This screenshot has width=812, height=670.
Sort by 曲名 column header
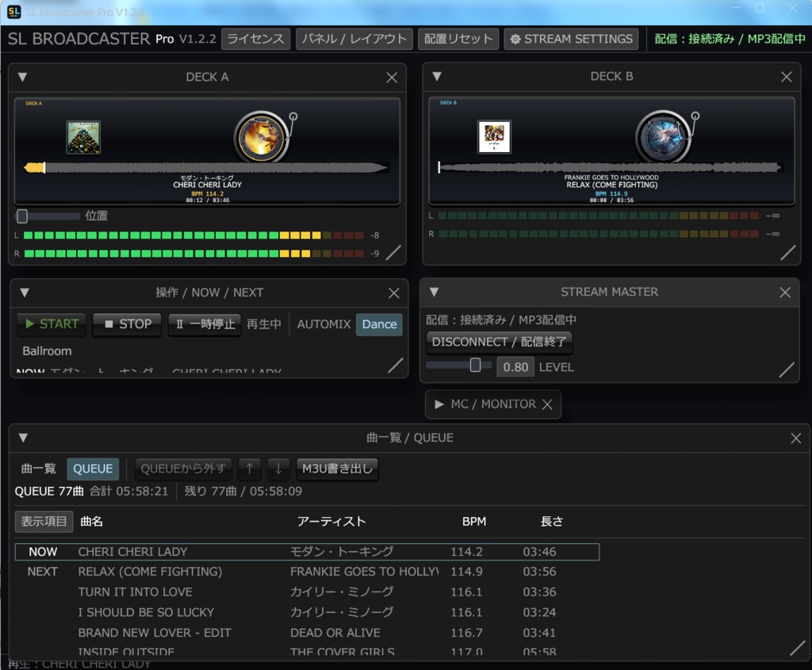coord(92,522)
